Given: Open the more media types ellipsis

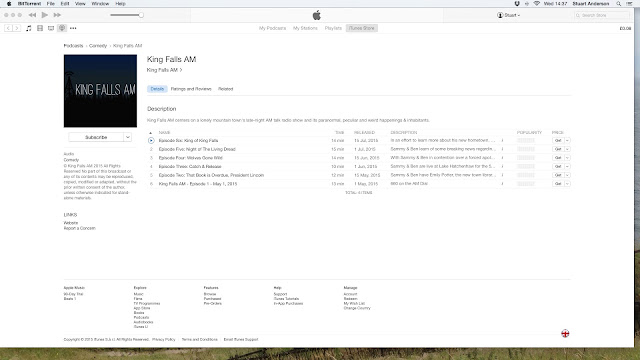Looking at the screenshot, I should click(73, 28).
